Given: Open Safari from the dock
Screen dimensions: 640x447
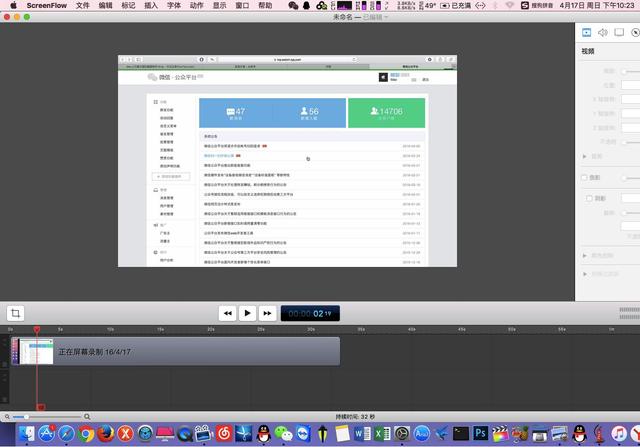Looking at the screenshot, I should pyautogui.click(x=66, y=434).
